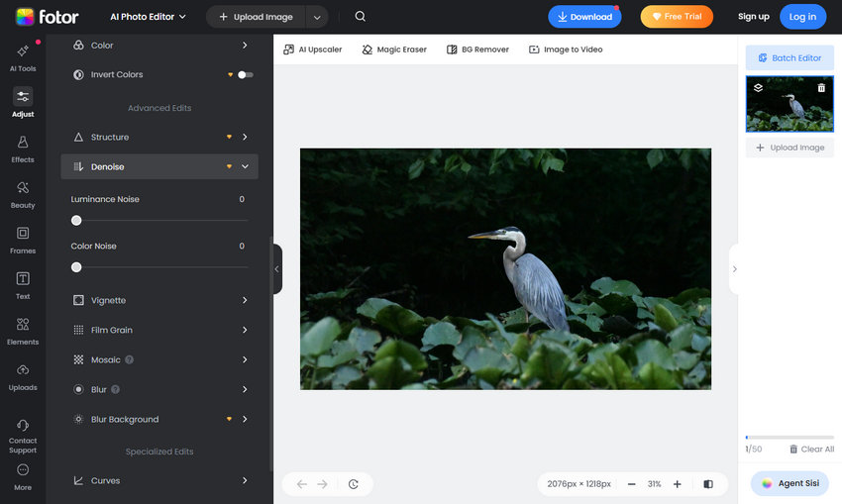The image size is (842, 504).
Task: Collapse the left adjust panel
Action: 277,269
